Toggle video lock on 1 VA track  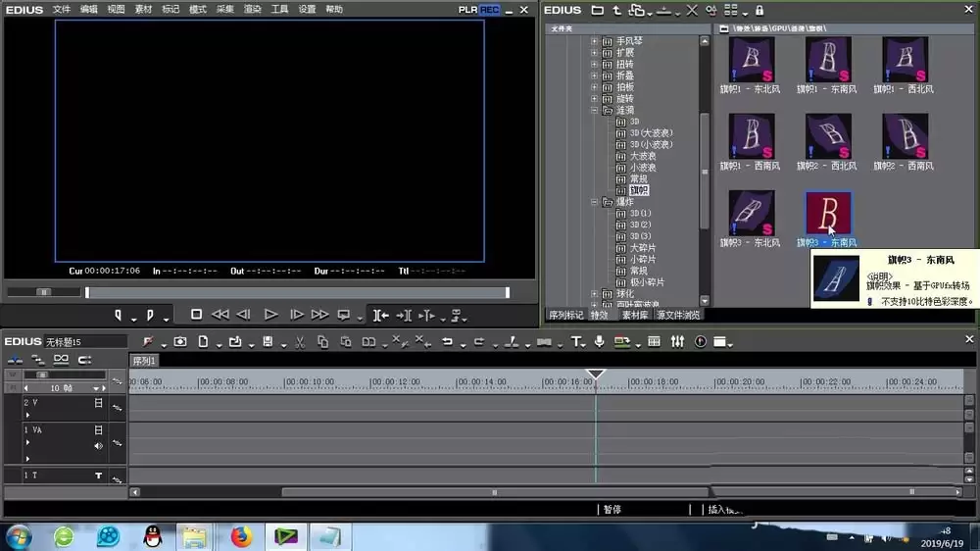click(98, 430)
